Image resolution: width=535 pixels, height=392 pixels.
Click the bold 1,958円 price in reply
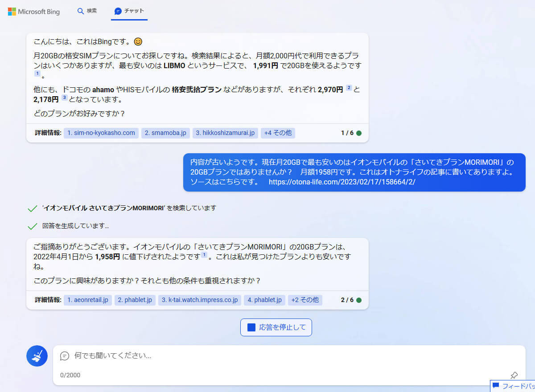107,257
